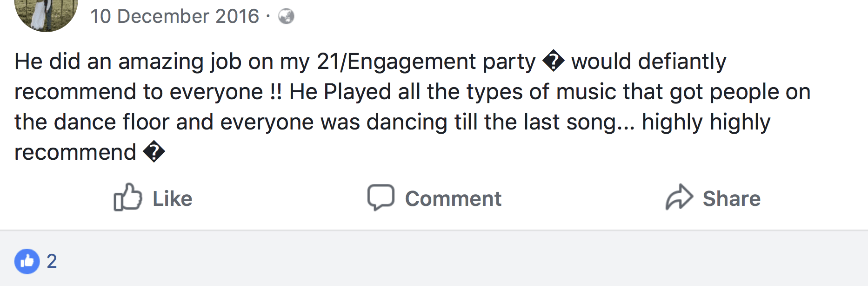Click the 'Comment' text label
The image size is (868, 286).
(453, 199)
